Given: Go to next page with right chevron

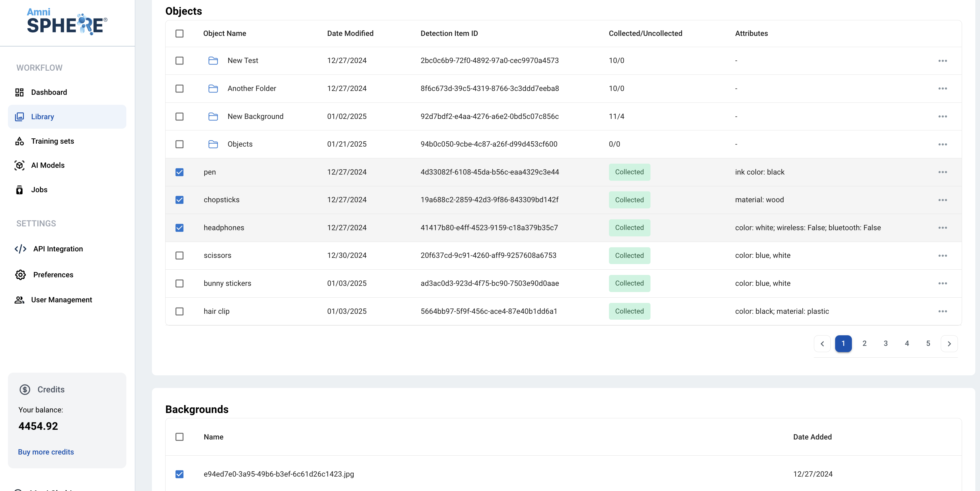Looking at the screenshot, I should [949, 344].
